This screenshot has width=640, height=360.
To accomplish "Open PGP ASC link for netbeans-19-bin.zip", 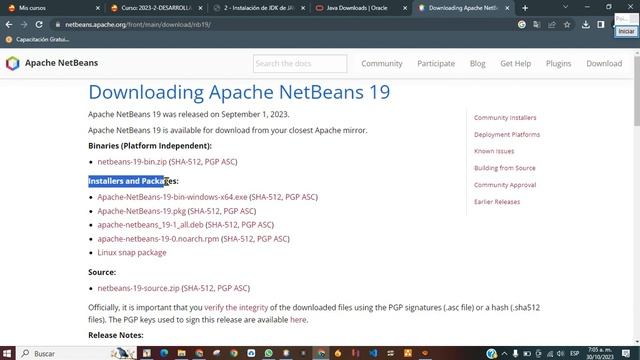I will click(x=220, y=162).
